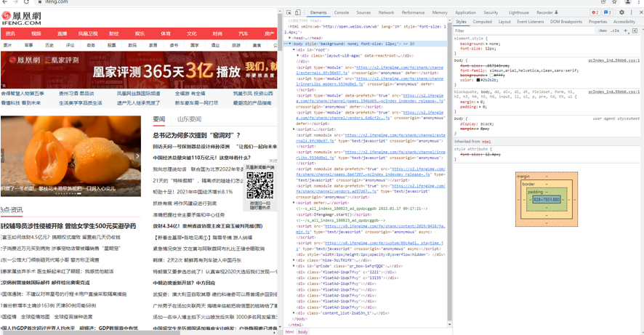Expand the hide-3sLTXifX div node
The image size is (644, 335).
tap(294, 260)
